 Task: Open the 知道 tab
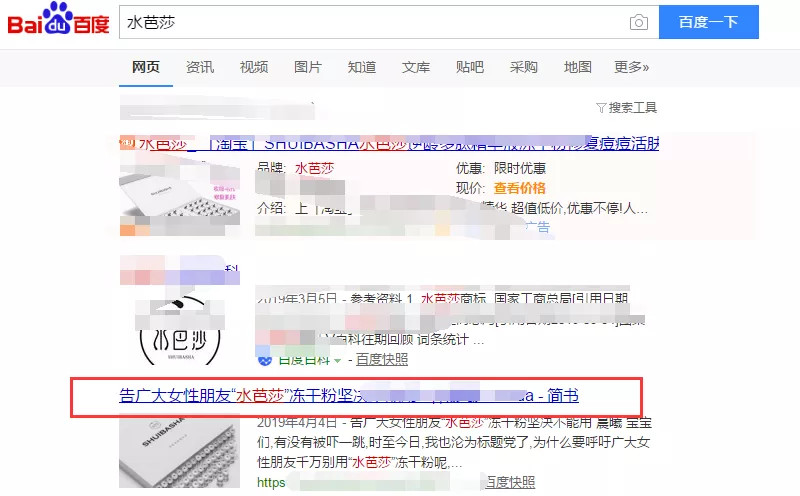[x=361, y=67]
